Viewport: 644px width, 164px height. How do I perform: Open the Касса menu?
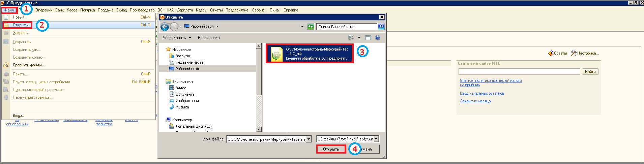click(x=72, y=10)
